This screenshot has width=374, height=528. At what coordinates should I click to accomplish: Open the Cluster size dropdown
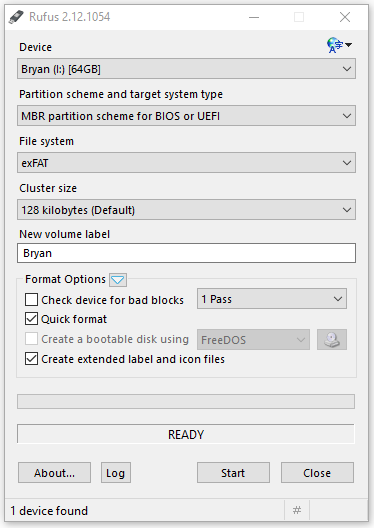pyautogui.click(x=186, y=210)
